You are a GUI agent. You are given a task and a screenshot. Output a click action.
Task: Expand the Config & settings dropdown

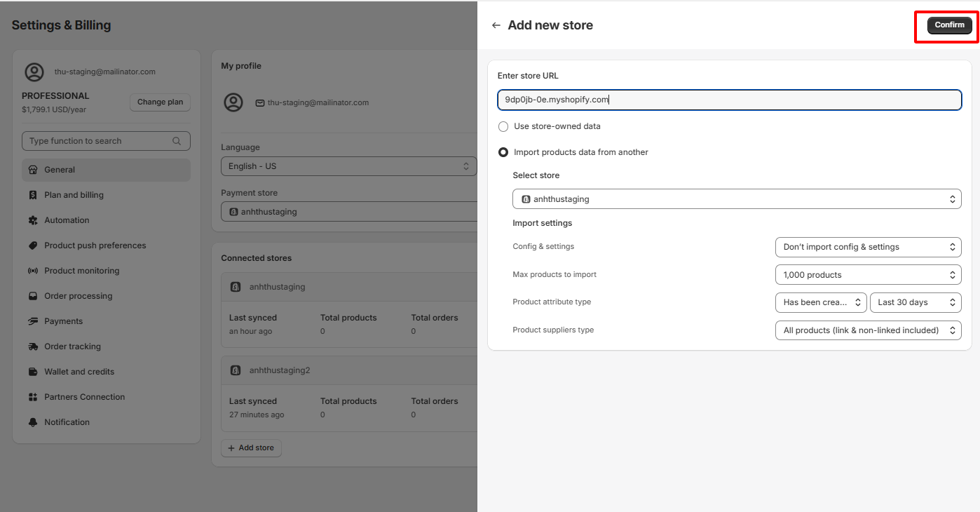868,247
